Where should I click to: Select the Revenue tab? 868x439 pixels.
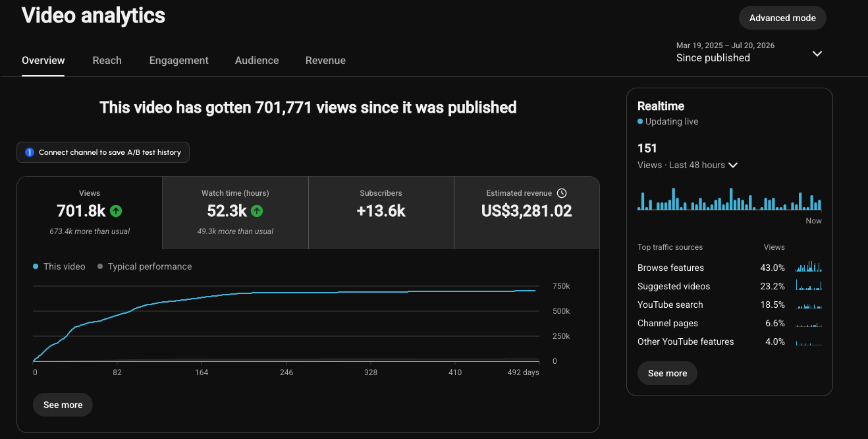[325, 60]
